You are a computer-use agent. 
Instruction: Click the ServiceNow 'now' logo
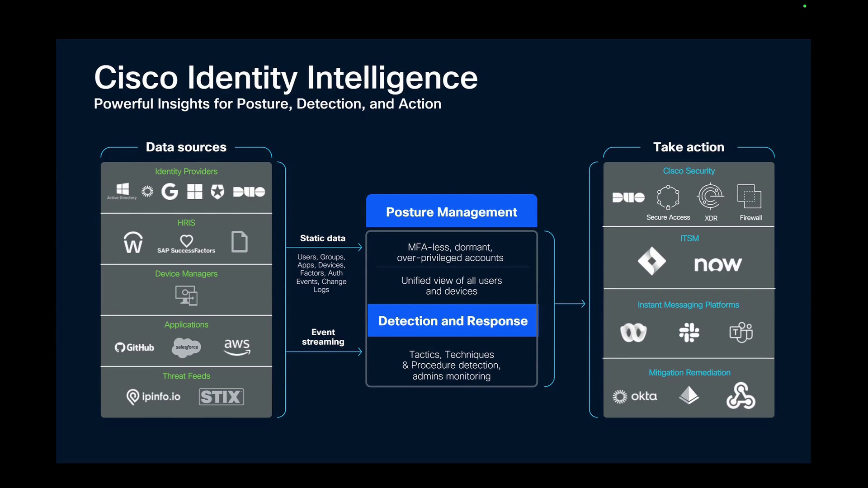718,264
